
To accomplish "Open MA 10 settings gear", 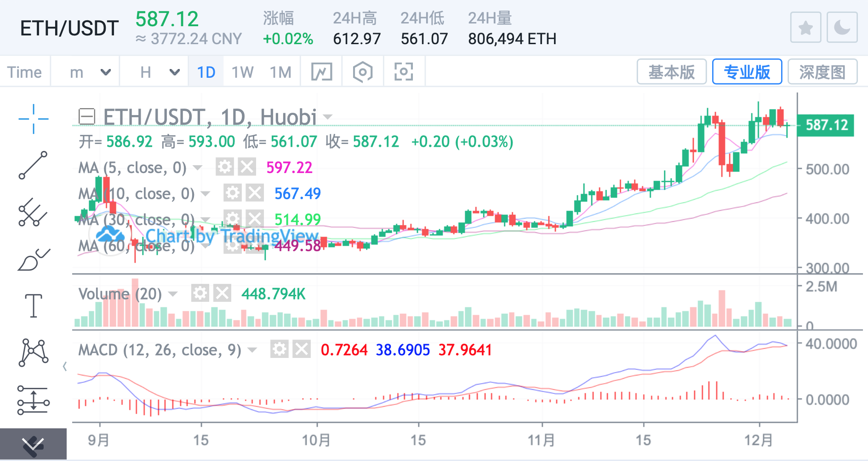I will [233, 193].
